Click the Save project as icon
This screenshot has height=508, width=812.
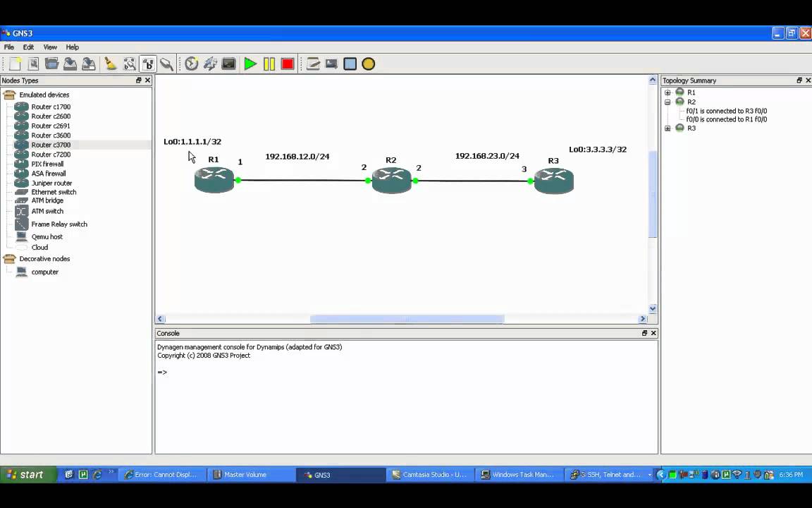pyautogui.click(x=89, y=64)
